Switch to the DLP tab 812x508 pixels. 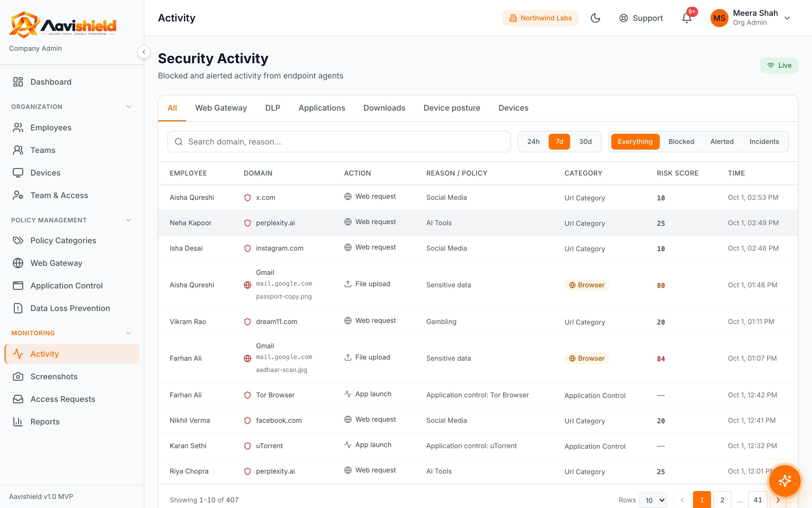(x=272, y=108)
